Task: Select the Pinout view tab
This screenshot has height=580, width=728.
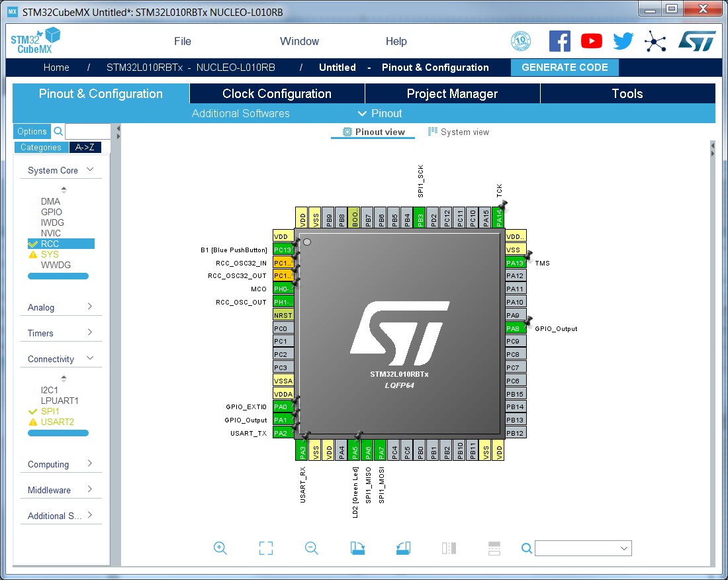Action: (374, 132)
